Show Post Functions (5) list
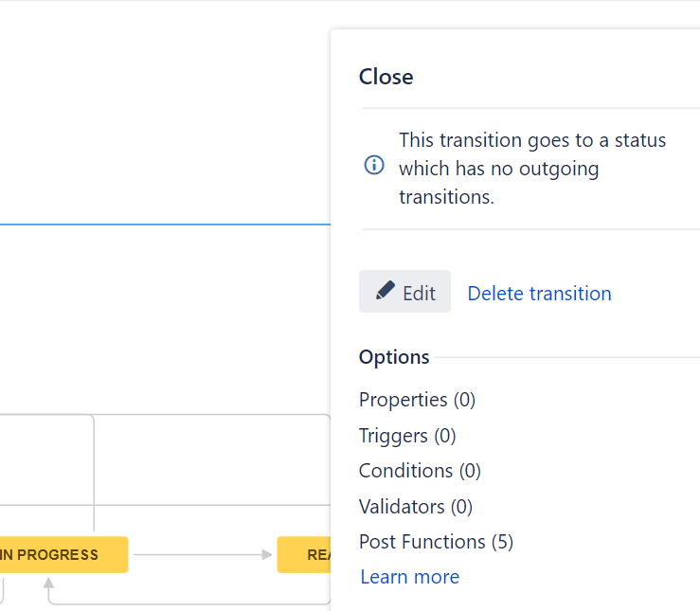This screenshot has width=700, height=611. pos(436,542)
